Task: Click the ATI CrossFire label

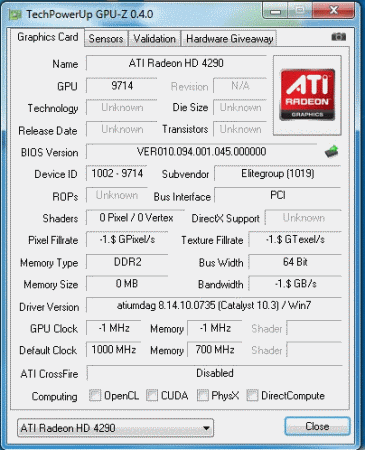Action: (x=49, y=374)
